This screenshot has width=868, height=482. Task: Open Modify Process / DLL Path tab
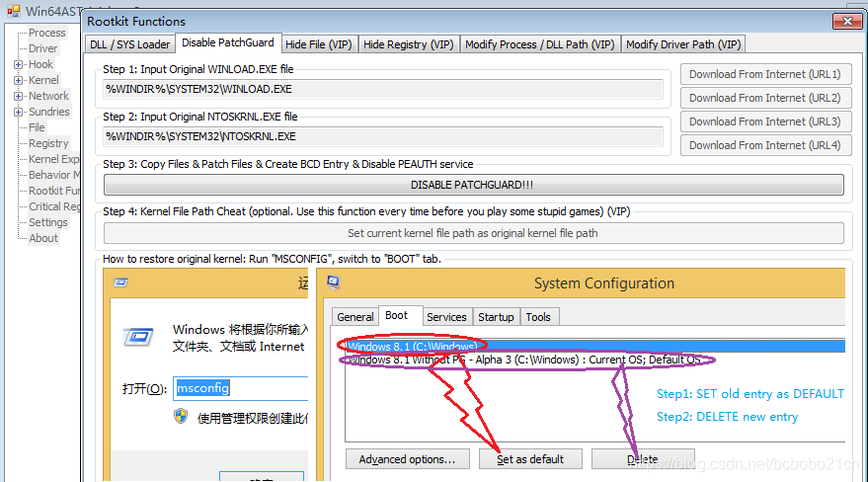pos(540,44)
